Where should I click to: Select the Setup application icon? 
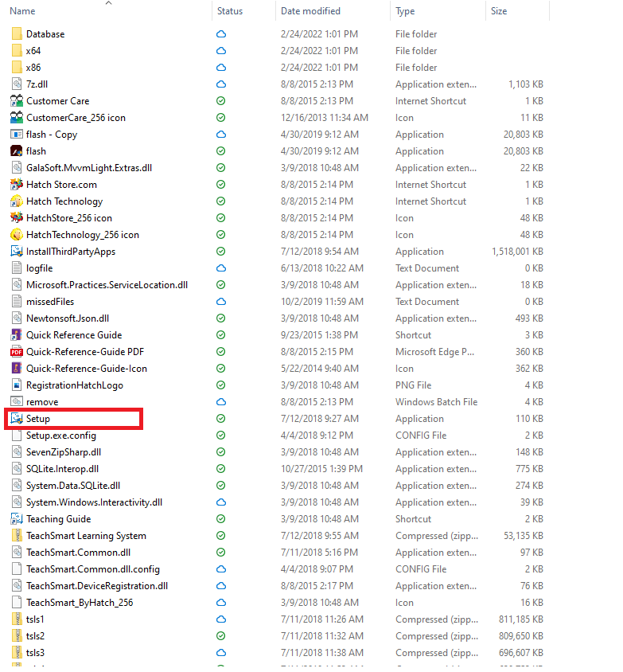[x=17, y=419]
